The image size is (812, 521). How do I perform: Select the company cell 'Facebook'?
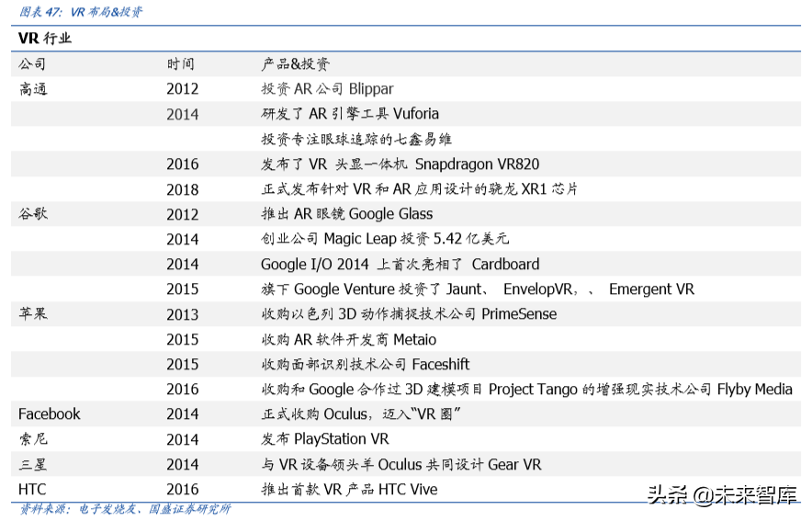[x=50, y=414]
